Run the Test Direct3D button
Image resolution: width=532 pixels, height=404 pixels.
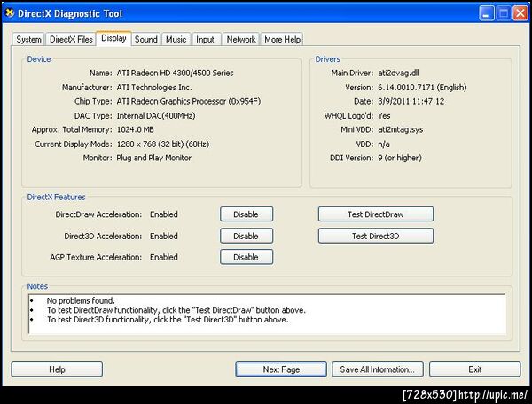point(376,236)
